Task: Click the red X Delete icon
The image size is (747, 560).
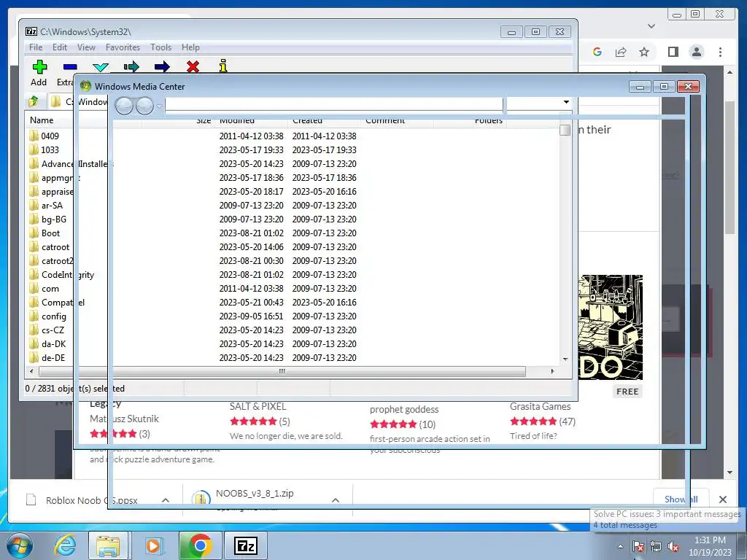Action: tap(193, 66)
